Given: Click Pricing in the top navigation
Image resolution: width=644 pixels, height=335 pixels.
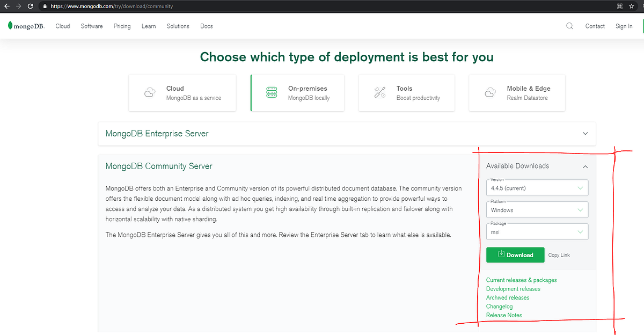Looking at the screenshot, I should pos(122,26).
